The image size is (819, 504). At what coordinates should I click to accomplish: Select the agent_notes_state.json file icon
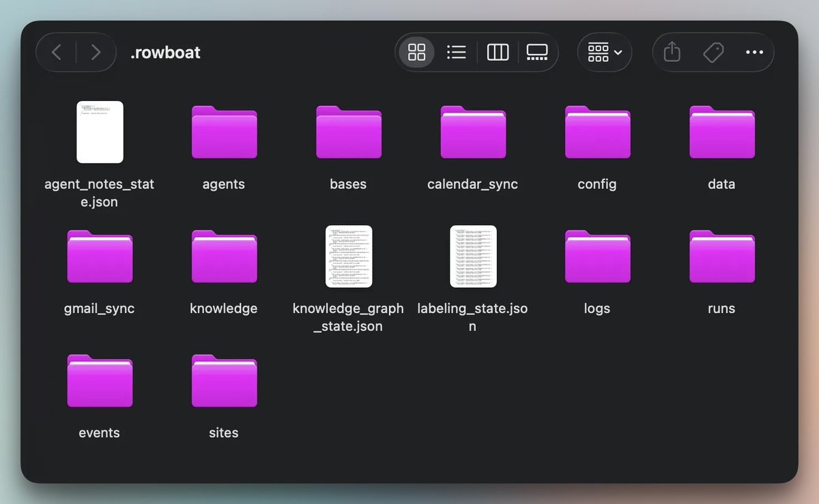100,132
